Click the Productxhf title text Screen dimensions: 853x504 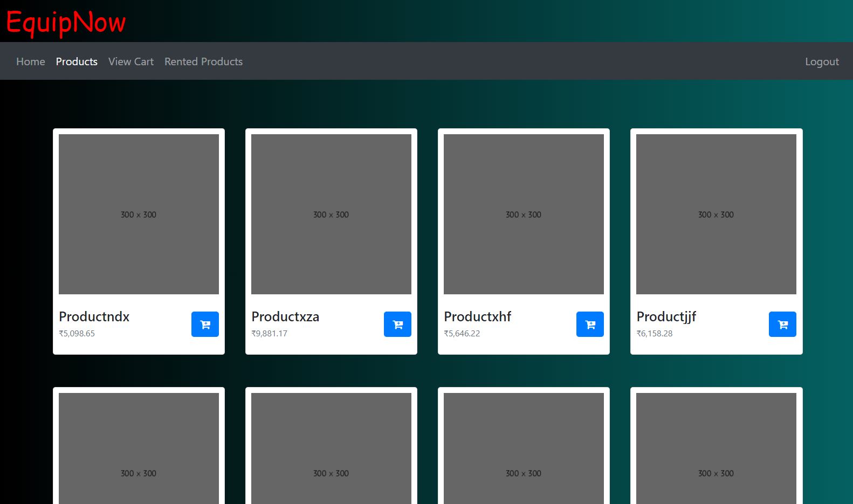478,316
